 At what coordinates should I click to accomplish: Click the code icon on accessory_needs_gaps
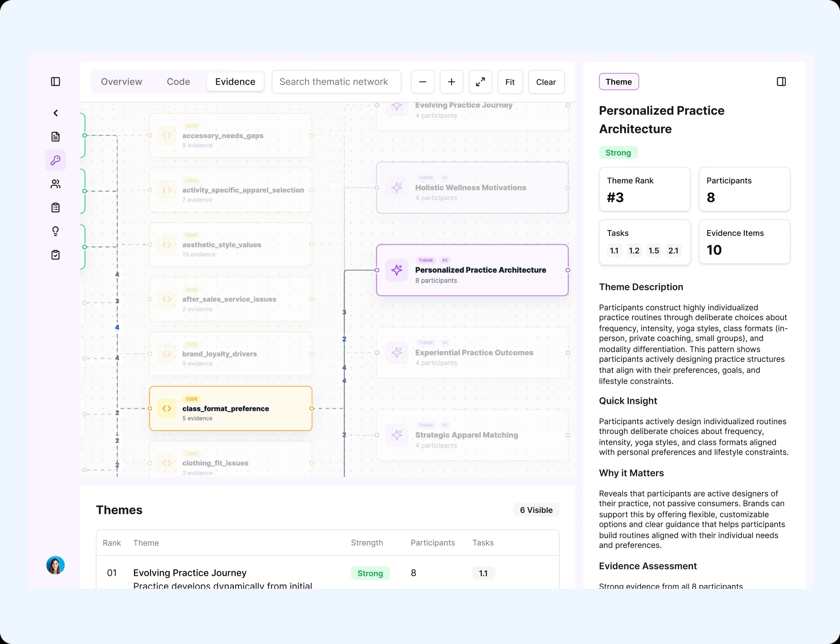coord(167,135)
